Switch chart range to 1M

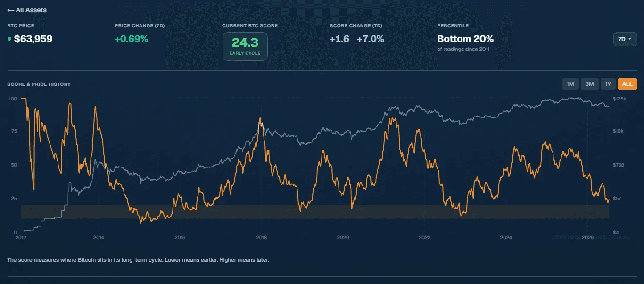point(570,84)
